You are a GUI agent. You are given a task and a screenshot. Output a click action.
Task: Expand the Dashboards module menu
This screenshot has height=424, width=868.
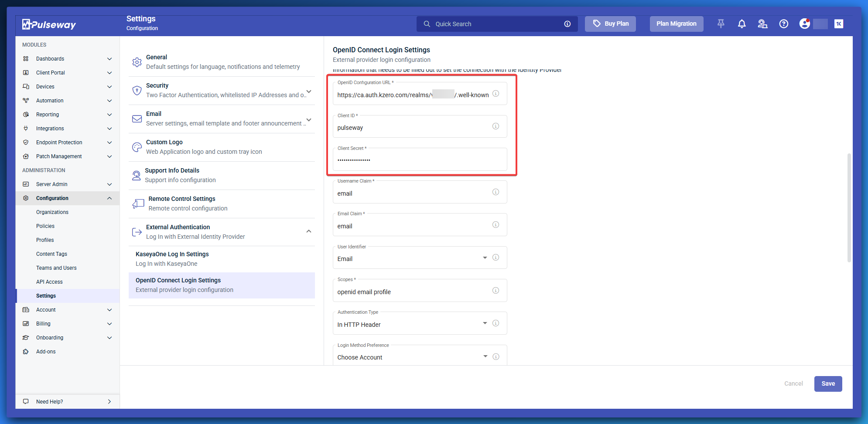coord(109,59)
